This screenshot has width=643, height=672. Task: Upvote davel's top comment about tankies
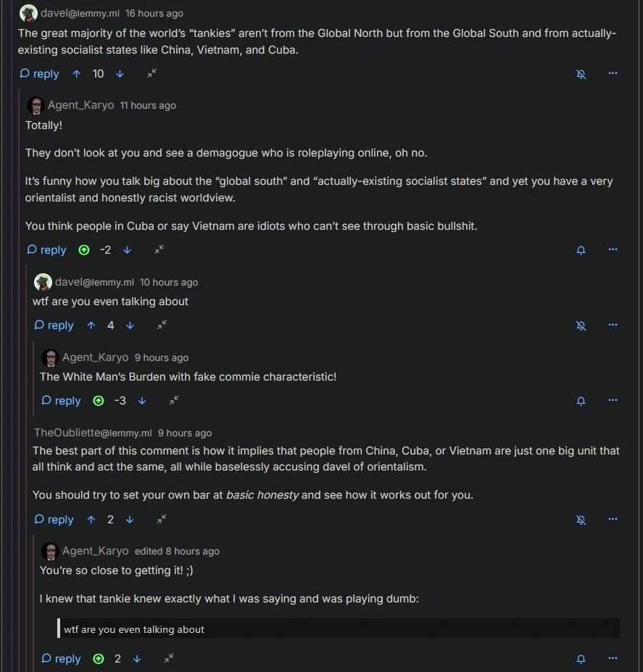(x=76, y=74)
